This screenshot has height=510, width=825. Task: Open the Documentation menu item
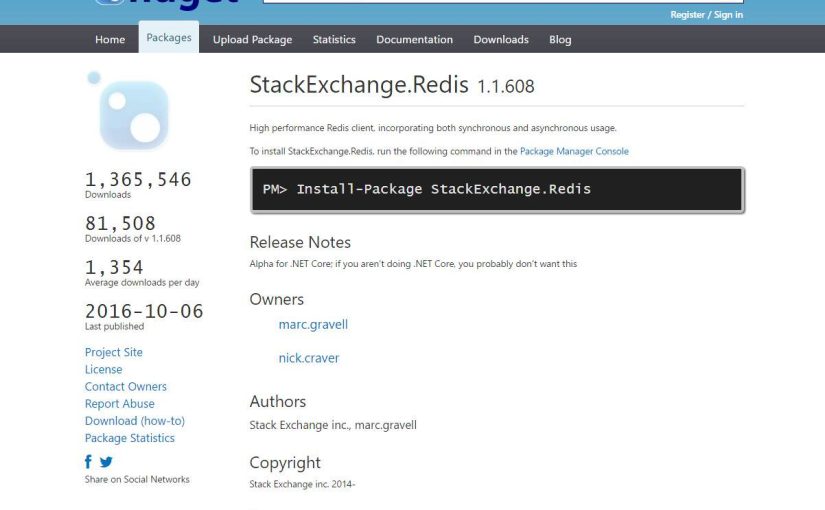414,40
